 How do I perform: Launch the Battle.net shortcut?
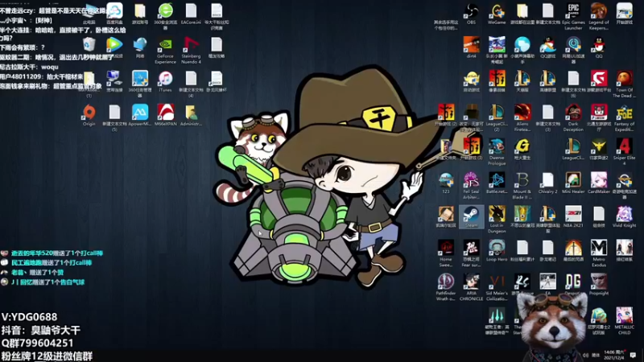497,183
